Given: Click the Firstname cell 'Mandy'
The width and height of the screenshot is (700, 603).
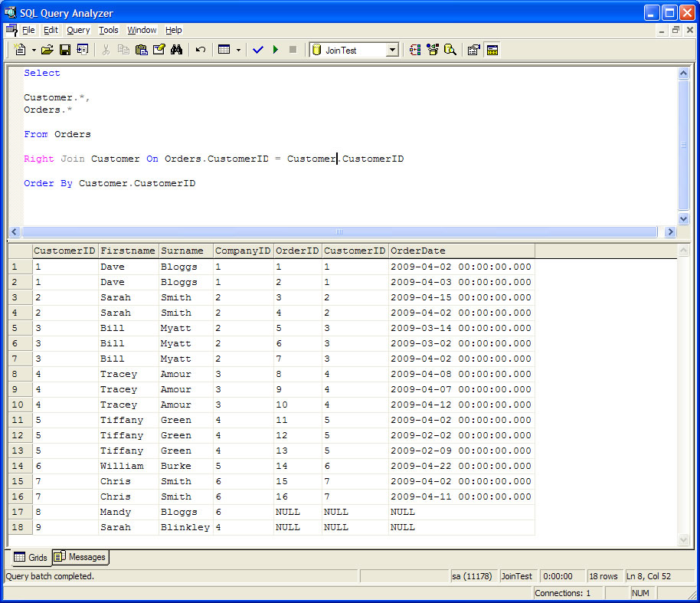Looking at the screenshot, I should [x=129, y=512].
